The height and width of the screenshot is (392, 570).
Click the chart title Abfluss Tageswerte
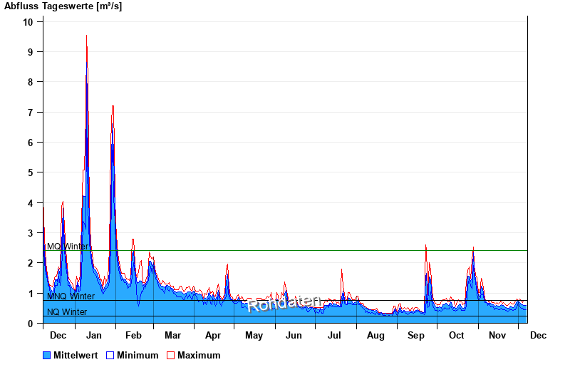tap(63, 6)
